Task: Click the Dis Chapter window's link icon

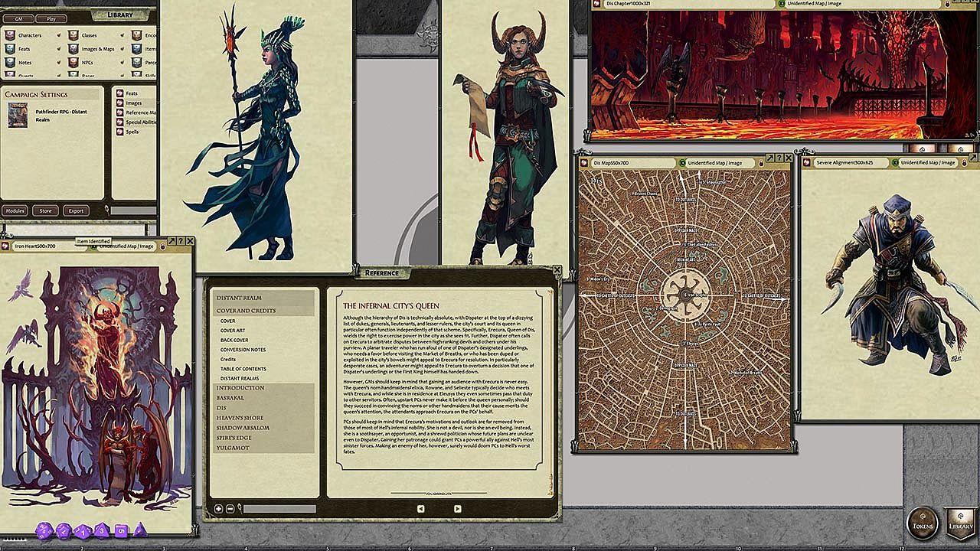Action: pos(597,3)
